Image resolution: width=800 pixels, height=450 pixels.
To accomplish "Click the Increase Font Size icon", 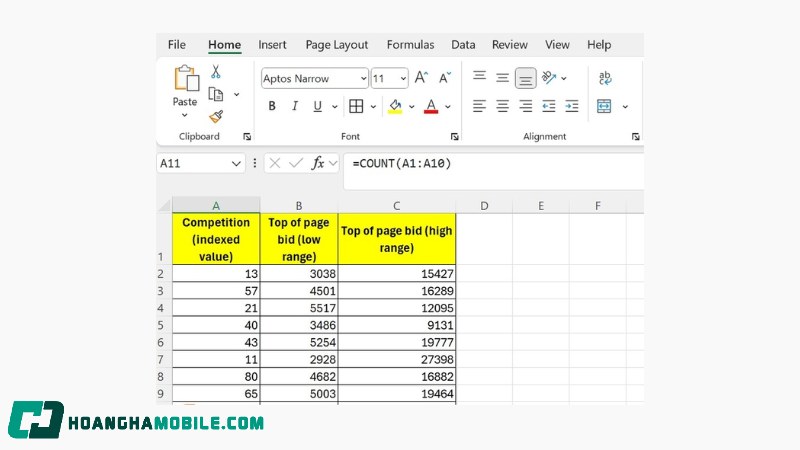I will pyautogui.click(x=421, y=78).
